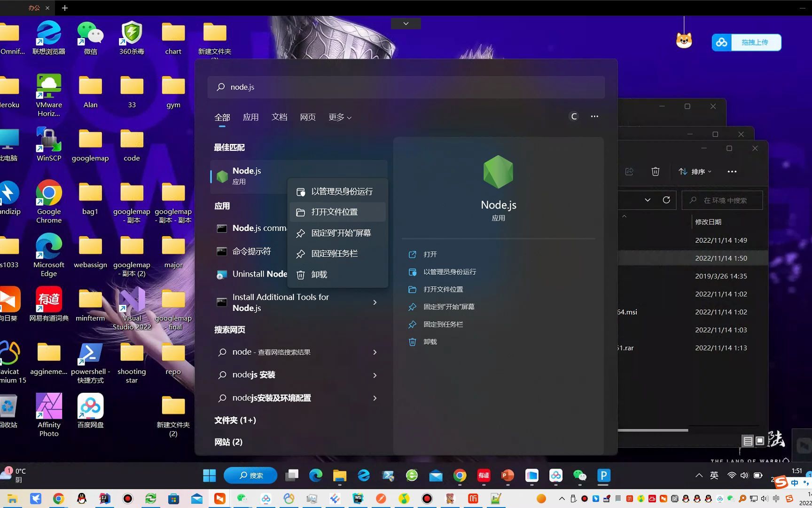Click the circular C account icon
Image resolution: width=812 pixels, height=508 pixels.
tap(573, 116)
